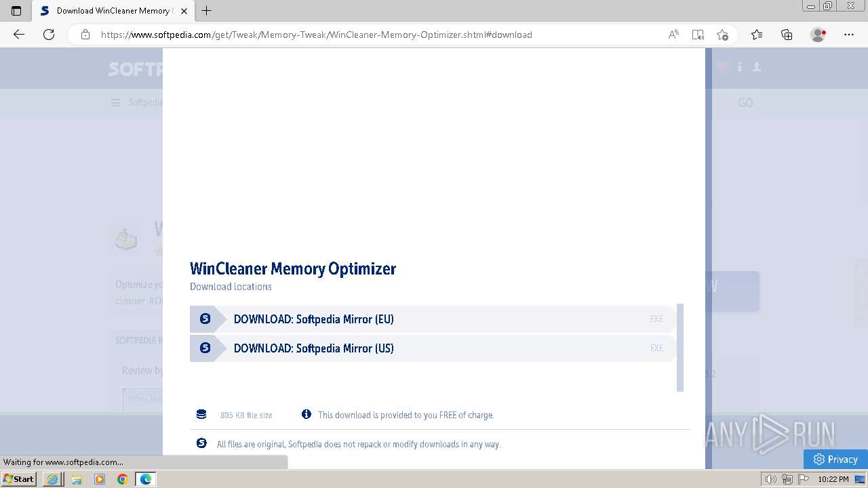Open Softpedia hamburger menu
The height and width of the screenshot is (488, 868).
click(x=115, y=102)
